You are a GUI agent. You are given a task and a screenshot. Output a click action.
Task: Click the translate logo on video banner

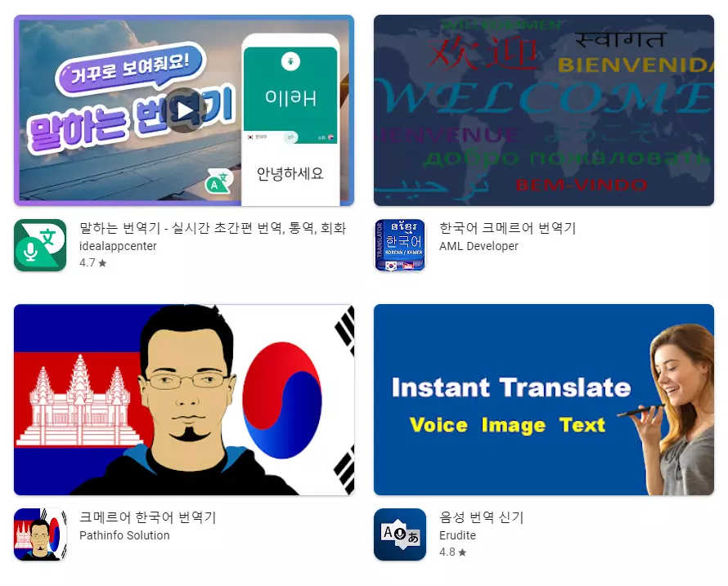click(218, 181)
